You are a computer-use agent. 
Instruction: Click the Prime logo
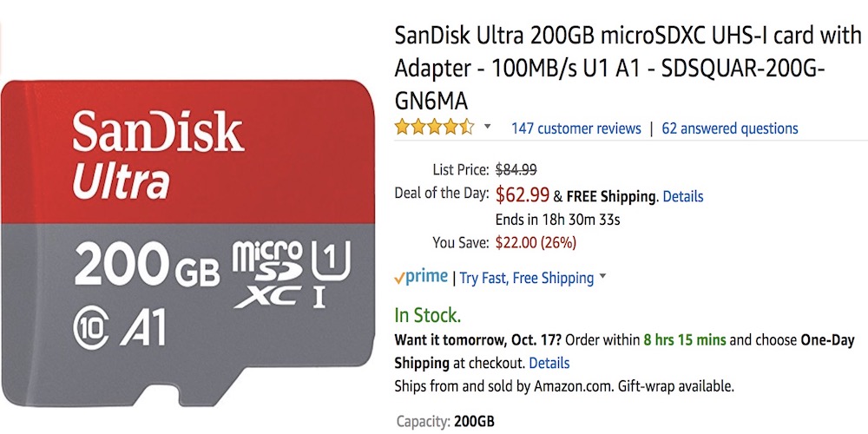(421, 278)
